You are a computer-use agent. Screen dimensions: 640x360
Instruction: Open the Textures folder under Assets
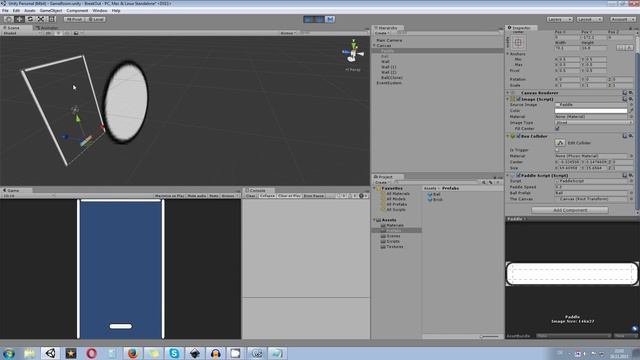[x=392, y=247]
